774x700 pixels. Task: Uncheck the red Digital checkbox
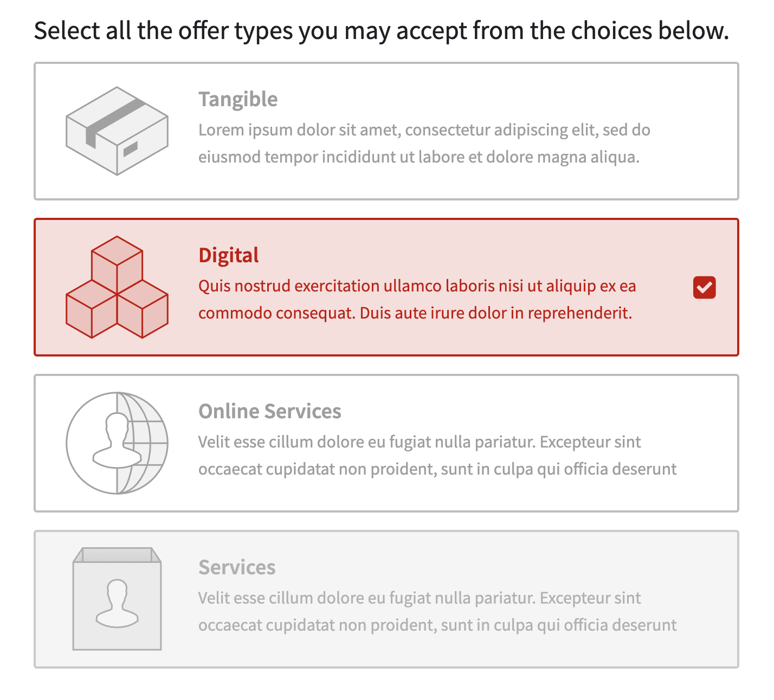(704, 287)
